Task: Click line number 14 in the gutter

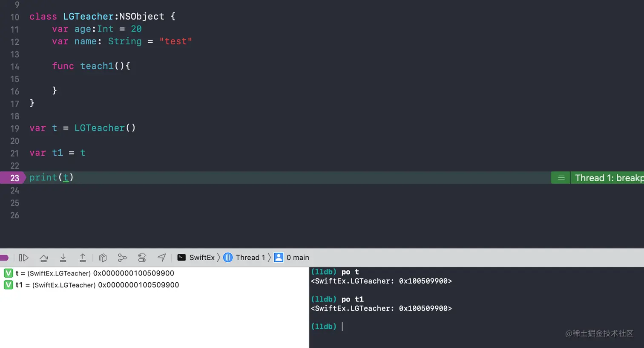Action: tap(14, 67)
